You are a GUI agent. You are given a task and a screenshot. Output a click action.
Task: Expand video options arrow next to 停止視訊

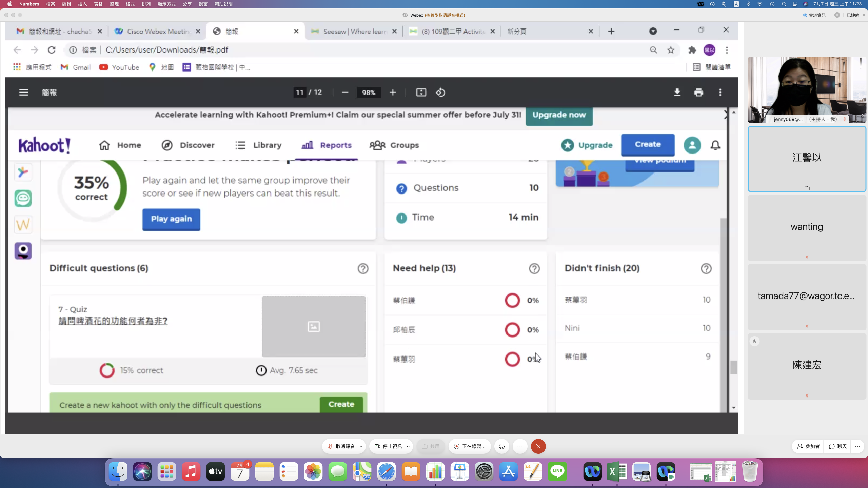(x=408, y=447)
